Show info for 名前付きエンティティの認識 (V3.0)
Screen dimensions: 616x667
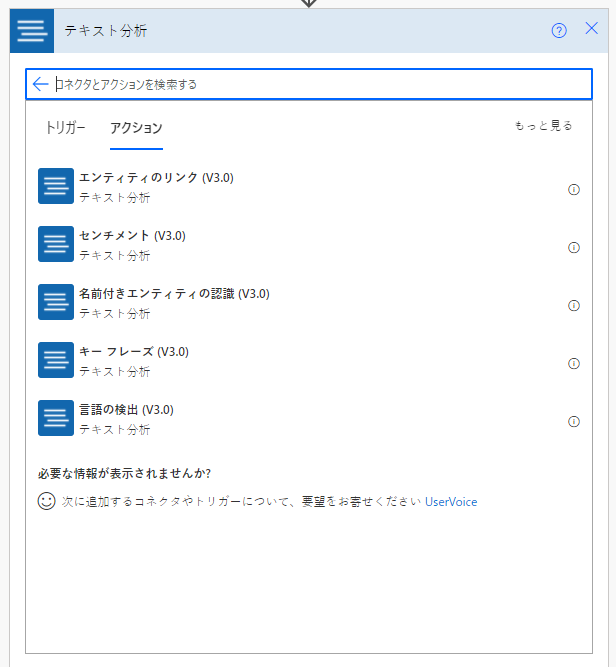(x=574, y=305)
